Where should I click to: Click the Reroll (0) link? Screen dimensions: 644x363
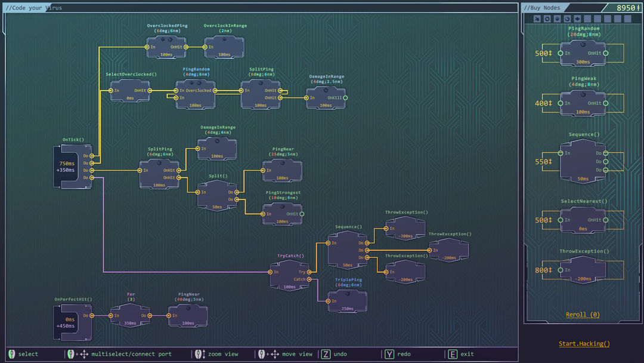583,315
